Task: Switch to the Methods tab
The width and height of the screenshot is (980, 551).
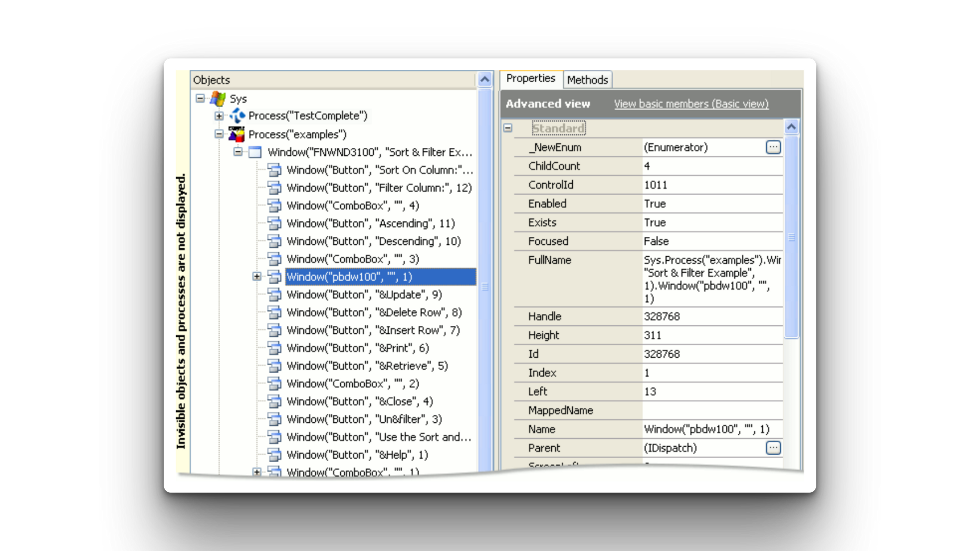Action: pos(588,79)
